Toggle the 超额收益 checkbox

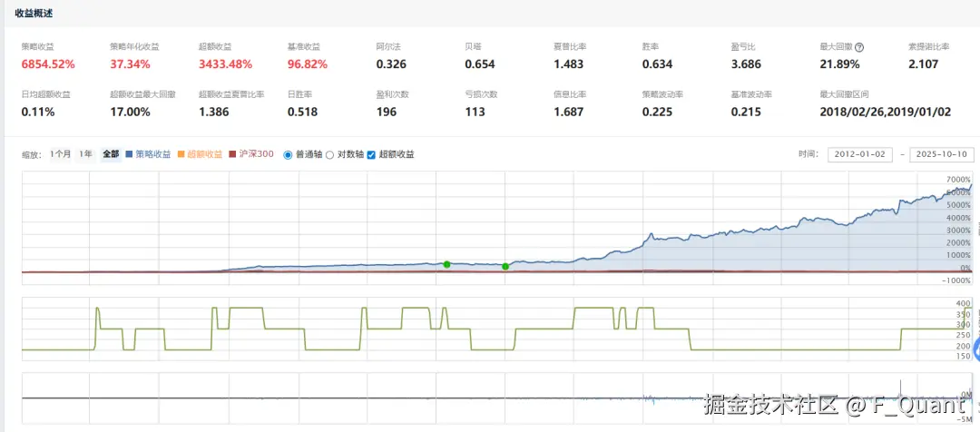pyautogui.click(x=371, y=154)
